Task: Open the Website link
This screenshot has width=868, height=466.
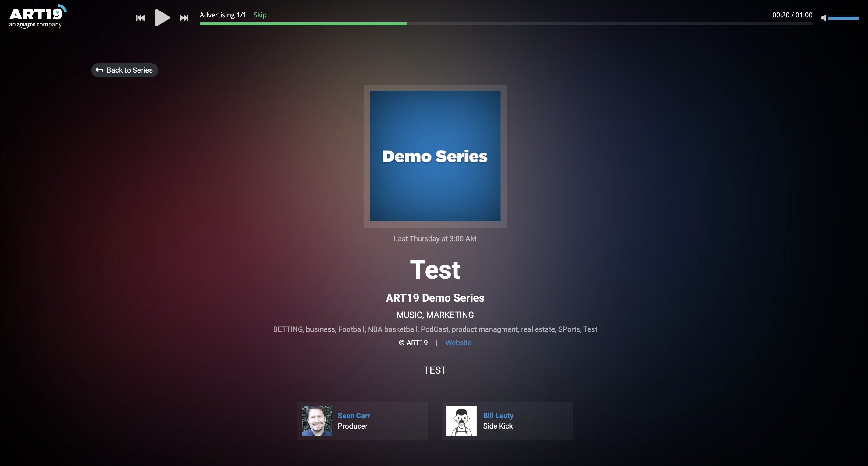Action: pos(458,343)
